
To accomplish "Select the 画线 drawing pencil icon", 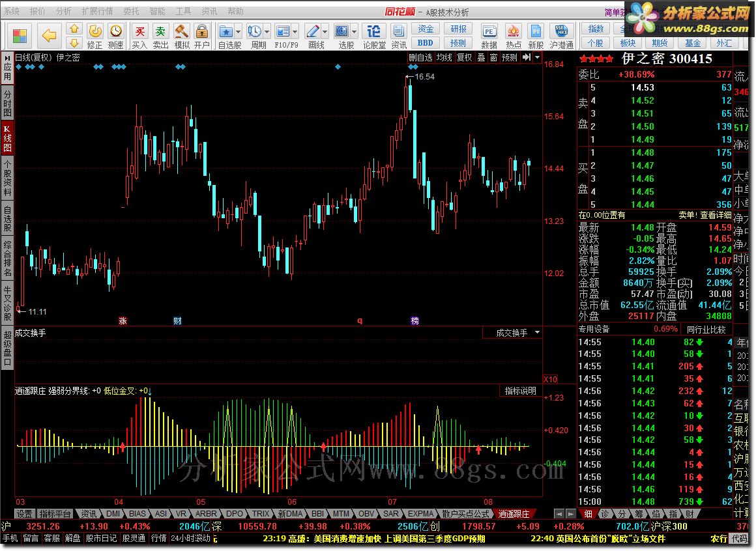I will coord(312,32).
